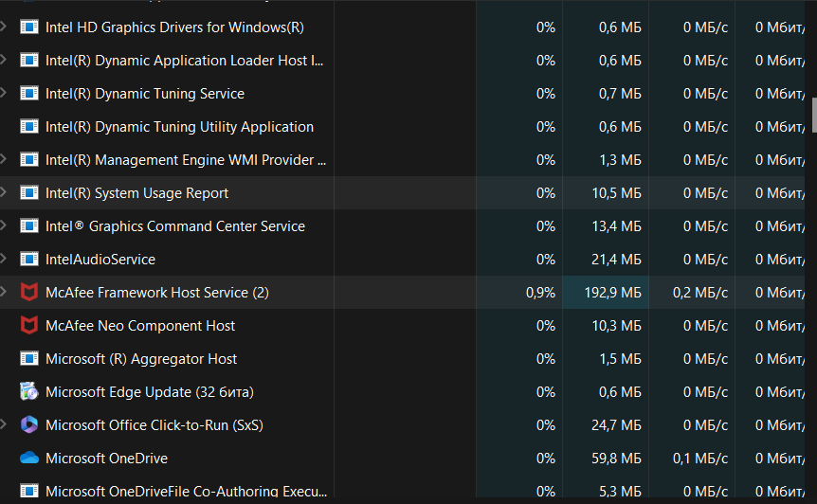Click the vertical scrollbar thumb
Image resolution: width=817 pixels, height=504 pixels.
(813, 114)
